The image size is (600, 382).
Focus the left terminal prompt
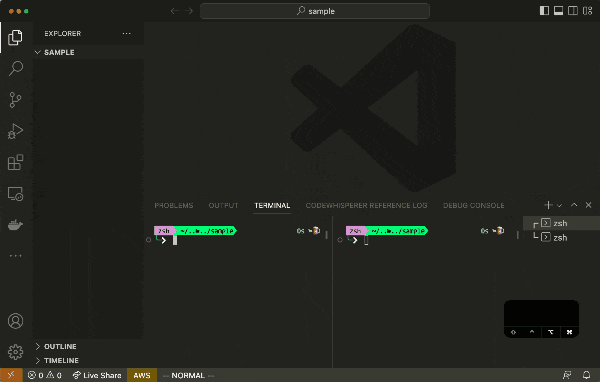175,240
